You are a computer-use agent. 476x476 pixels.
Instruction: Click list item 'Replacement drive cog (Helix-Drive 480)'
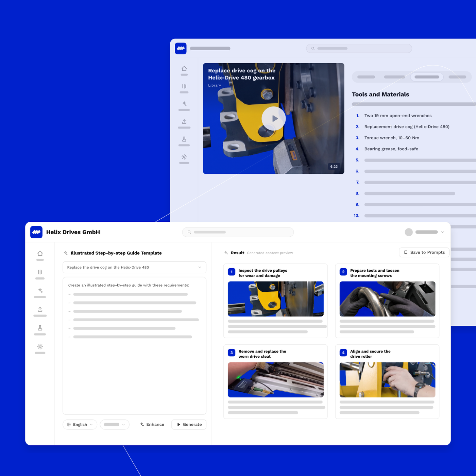tap(407, 127)
